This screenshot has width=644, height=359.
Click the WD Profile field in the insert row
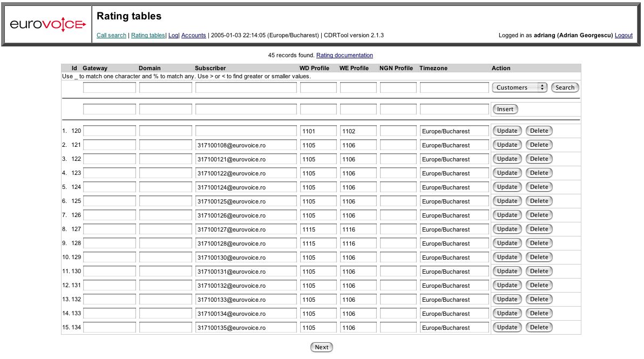(x=318, y=109)
